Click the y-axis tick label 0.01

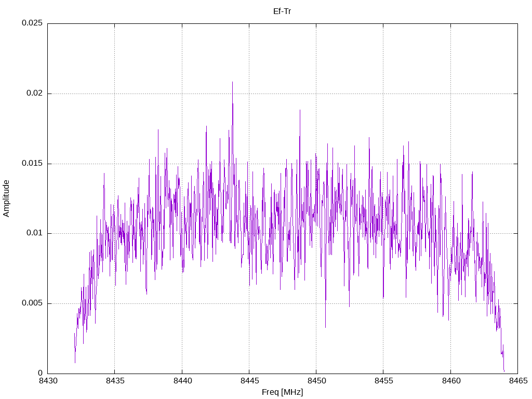pyautogui.click(x=35, y=233)
